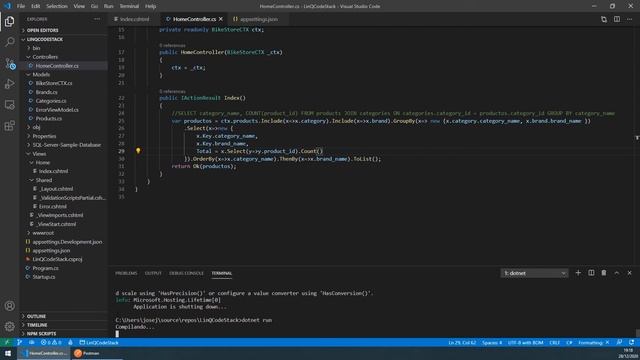Collapse LINQCODESTACK root folder

pos(64,39)
